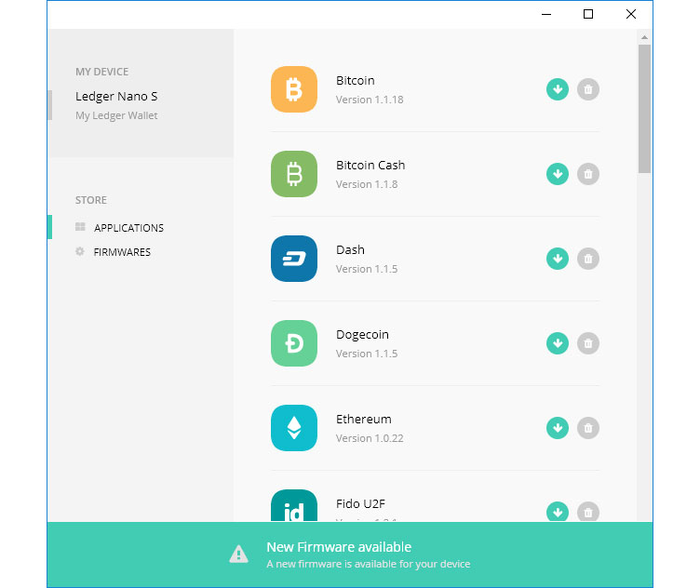Image resolution: width=700 pixels, height=588 pixels.
Task: Download the Dash application
Action: pos(558,259)
